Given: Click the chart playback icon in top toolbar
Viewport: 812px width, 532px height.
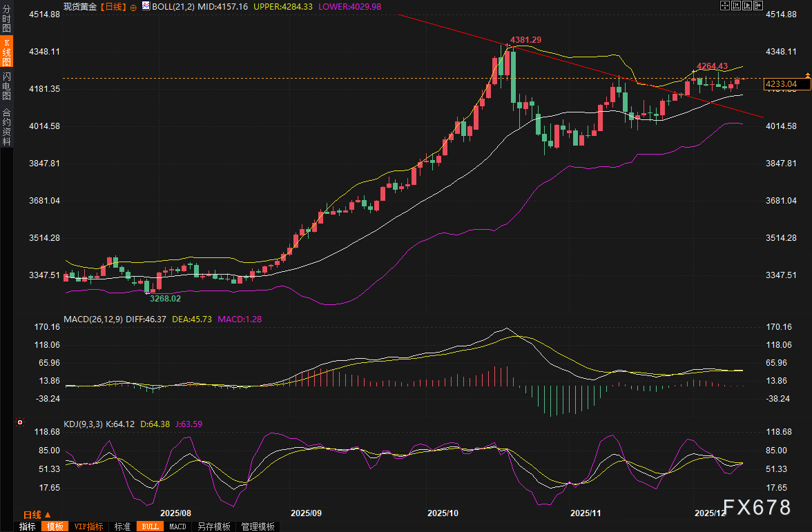Looking at the screenshot, I should pyautogui.click(x=746, y=6).
